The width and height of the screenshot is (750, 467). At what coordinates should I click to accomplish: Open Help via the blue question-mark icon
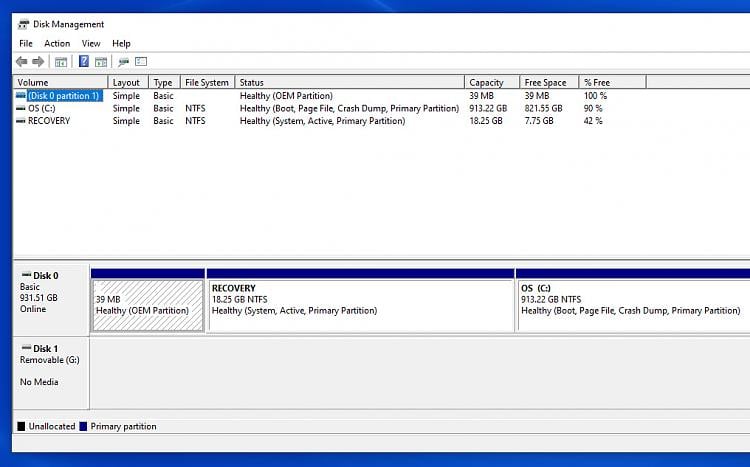point(84,61)
